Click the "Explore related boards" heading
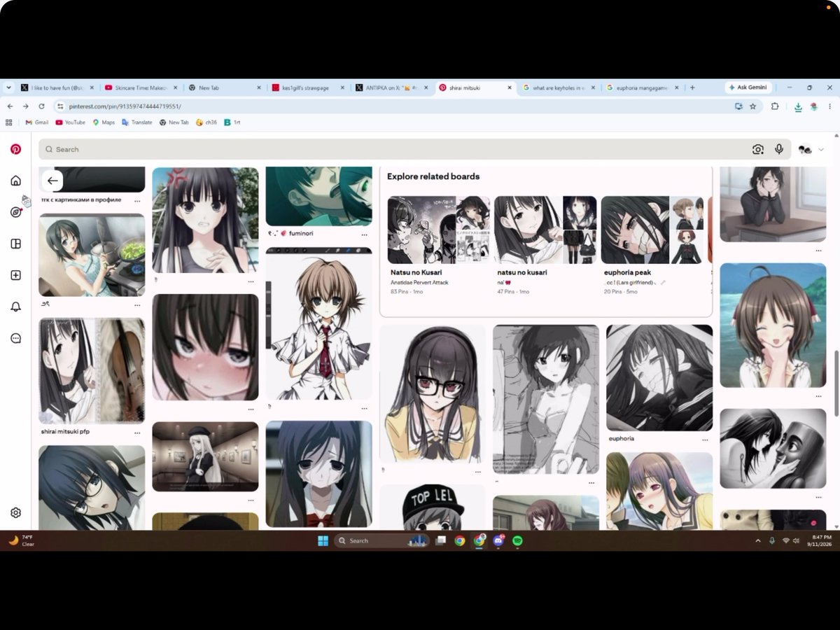Viewport: 840px width, 630px height. pyautogui.click(x=433, y=176)
